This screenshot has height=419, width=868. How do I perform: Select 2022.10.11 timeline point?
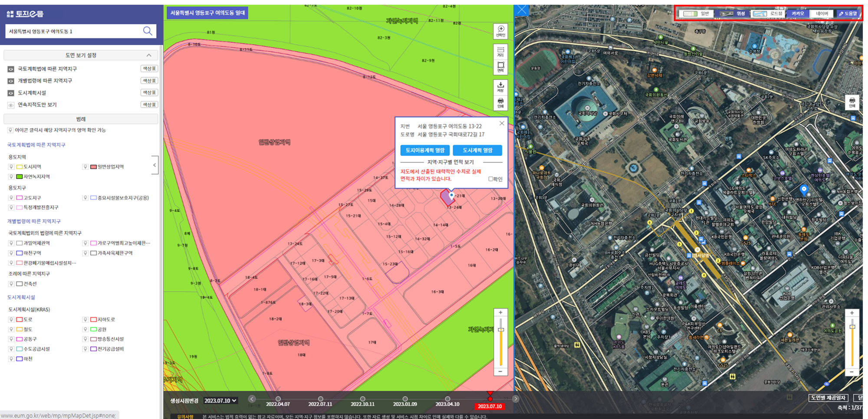coord(363,399)
